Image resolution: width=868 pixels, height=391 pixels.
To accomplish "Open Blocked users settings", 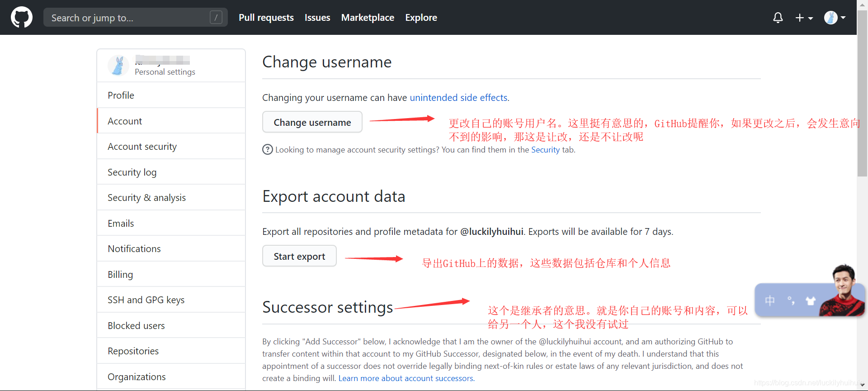I will (171, 325).
